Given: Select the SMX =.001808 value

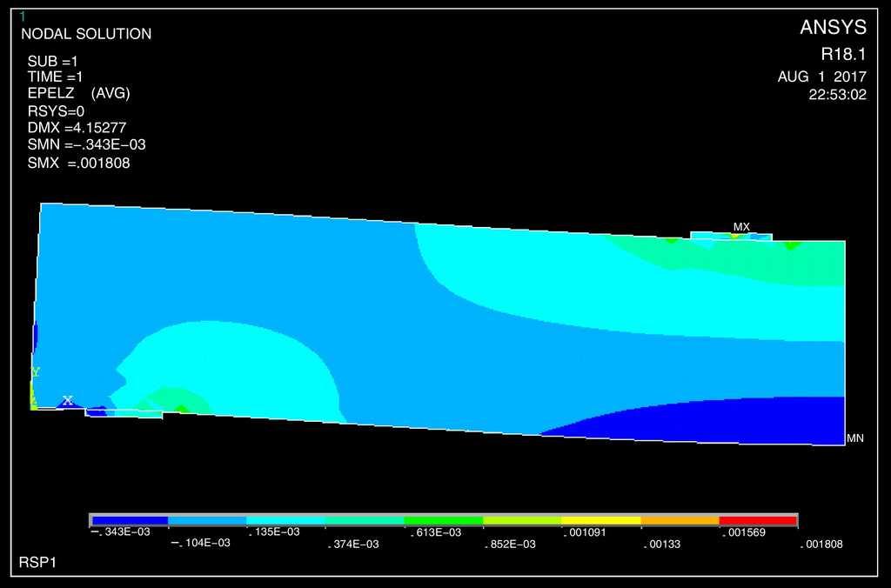Looking at the screenshot, I should [78, 163].
